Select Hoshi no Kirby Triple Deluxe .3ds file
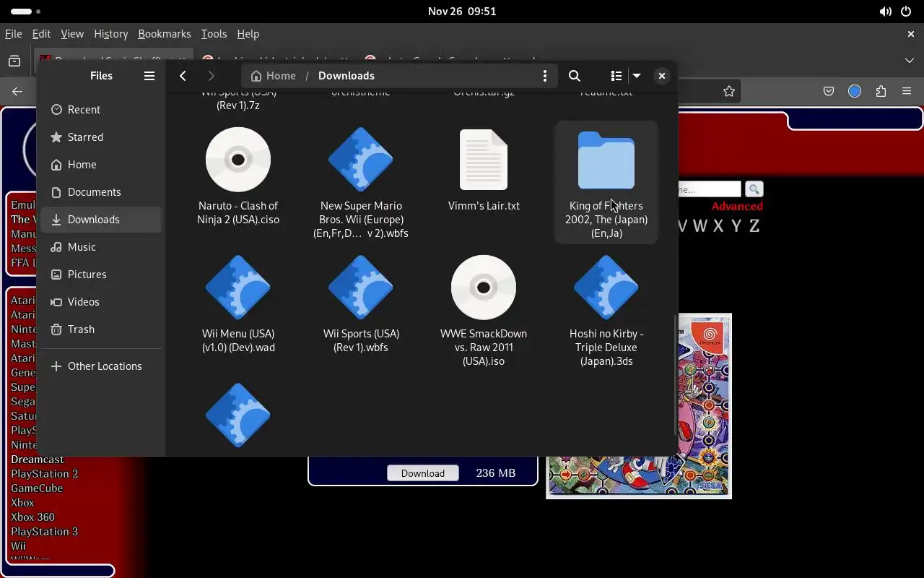This screenshot has width=924, height=578. (606, 311)
